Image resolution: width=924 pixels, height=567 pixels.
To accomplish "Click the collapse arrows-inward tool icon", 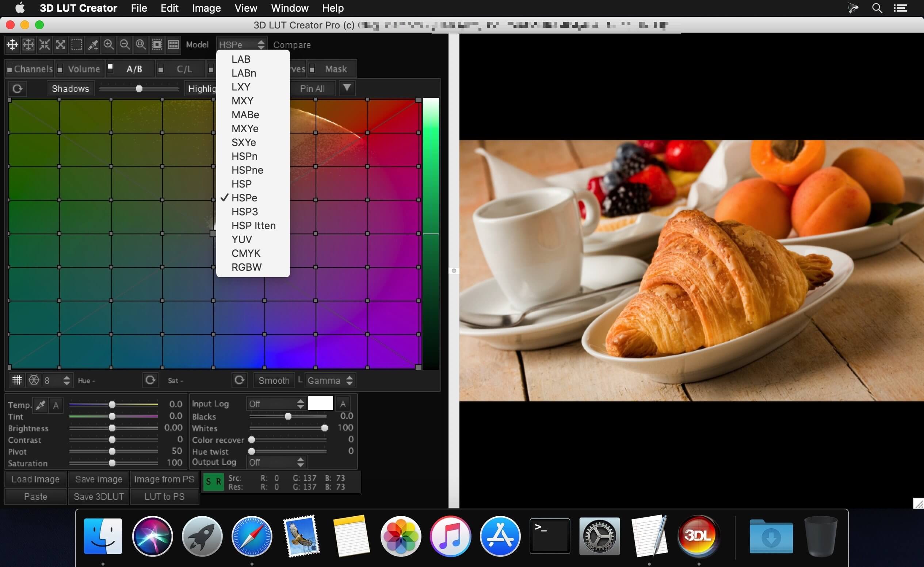I will coord(44,45).
